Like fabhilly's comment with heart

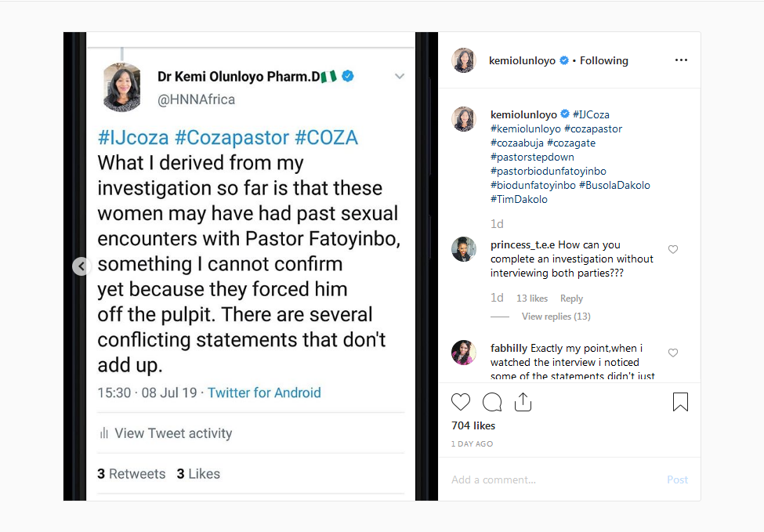pos(672,353)
